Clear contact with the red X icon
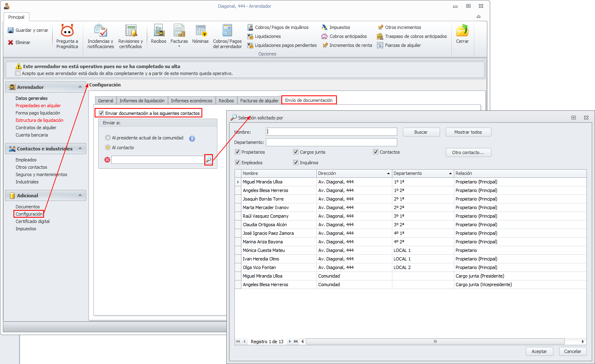 [107, 160]
